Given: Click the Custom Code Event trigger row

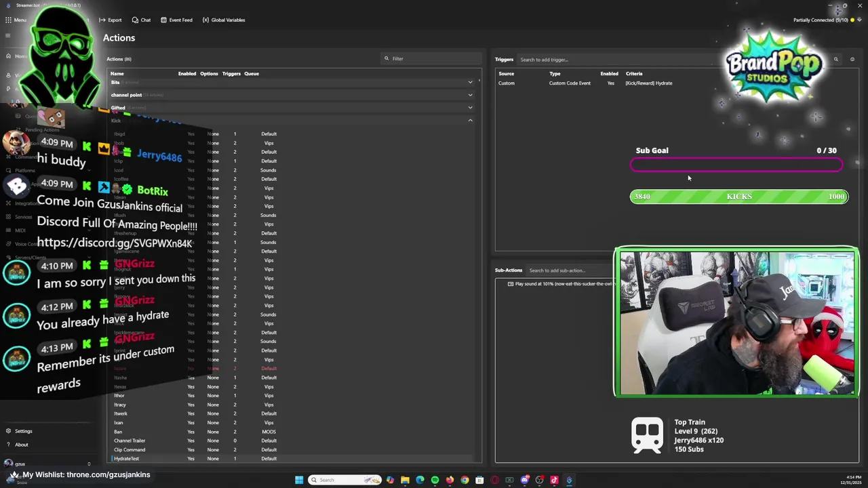Looking at the screenshot, I should coord(676,83).
